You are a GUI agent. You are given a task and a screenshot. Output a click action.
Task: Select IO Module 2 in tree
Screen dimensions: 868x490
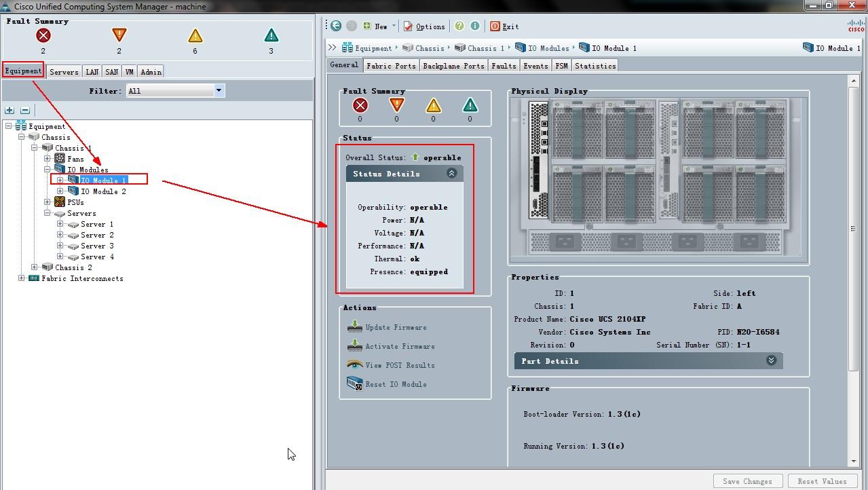[103, 191]
